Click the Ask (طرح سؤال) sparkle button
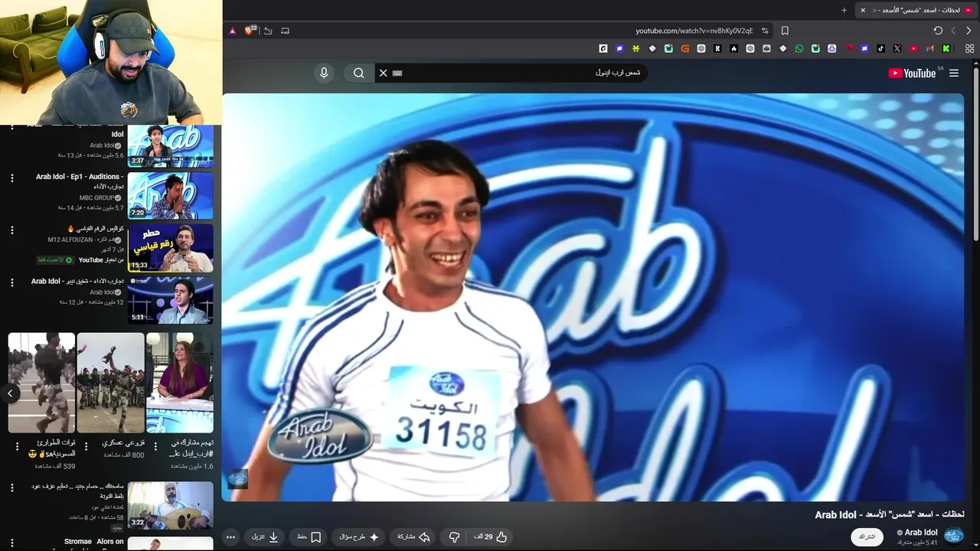The width and height of the screenshot is (980, 551). point(359,537)
